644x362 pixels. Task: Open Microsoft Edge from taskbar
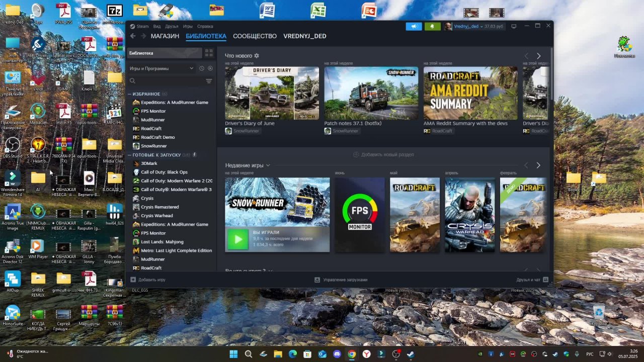[x=293, y=354]
